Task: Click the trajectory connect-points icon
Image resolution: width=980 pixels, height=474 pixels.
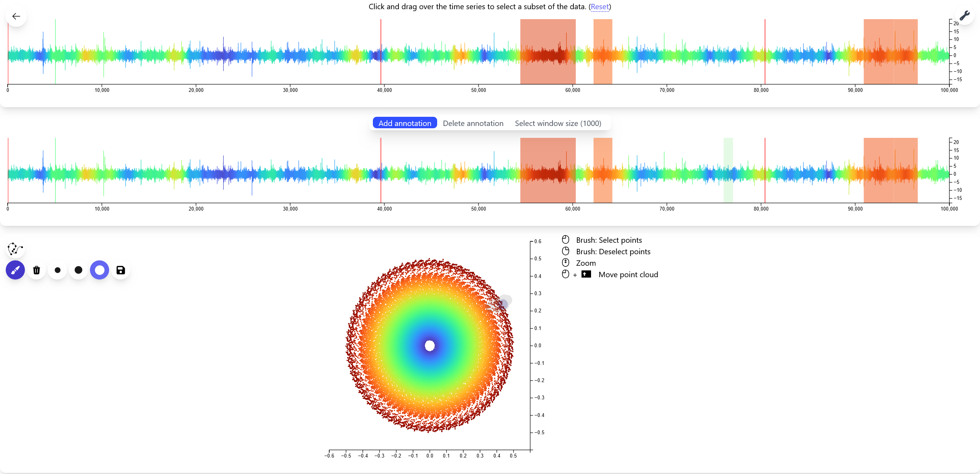Action: coord(15,249)
